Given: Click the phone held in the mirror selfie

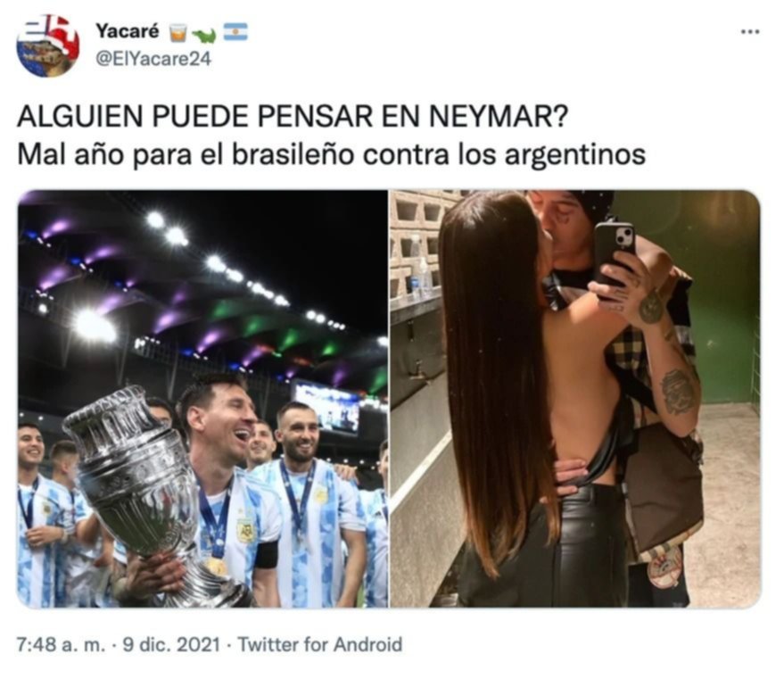Looking at the screenshot, I should tap(614, 258).
